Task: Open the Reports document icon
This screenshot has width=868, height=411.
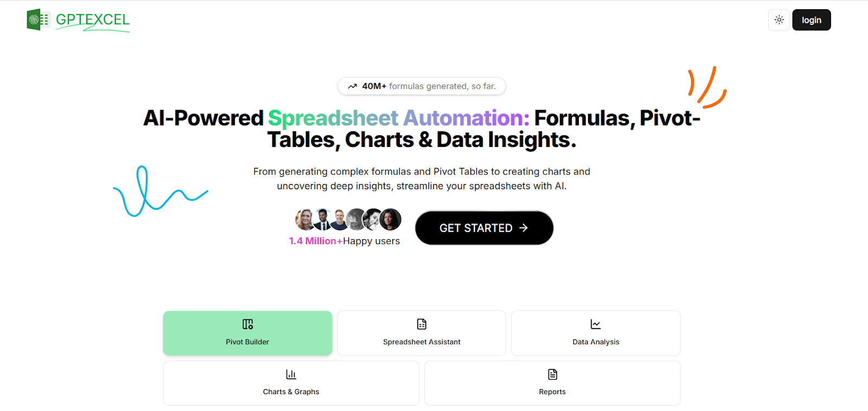Action: [x=552, y=374]
